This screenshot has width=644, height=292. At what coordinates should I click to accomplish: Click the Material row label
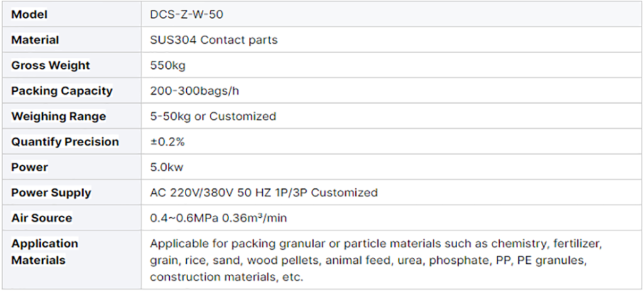tap(35, 40)
